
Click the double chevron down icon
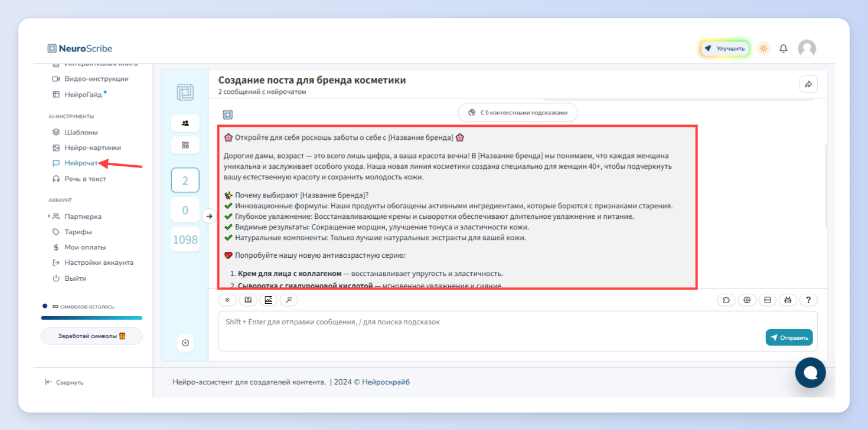[227, 300]
